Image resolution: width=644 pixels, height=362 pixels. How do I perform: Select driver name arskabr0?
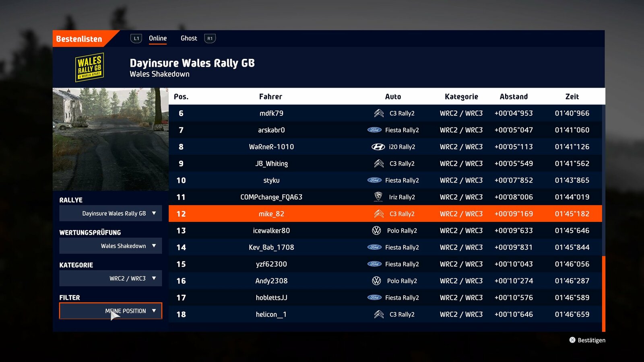pos(271,130)
